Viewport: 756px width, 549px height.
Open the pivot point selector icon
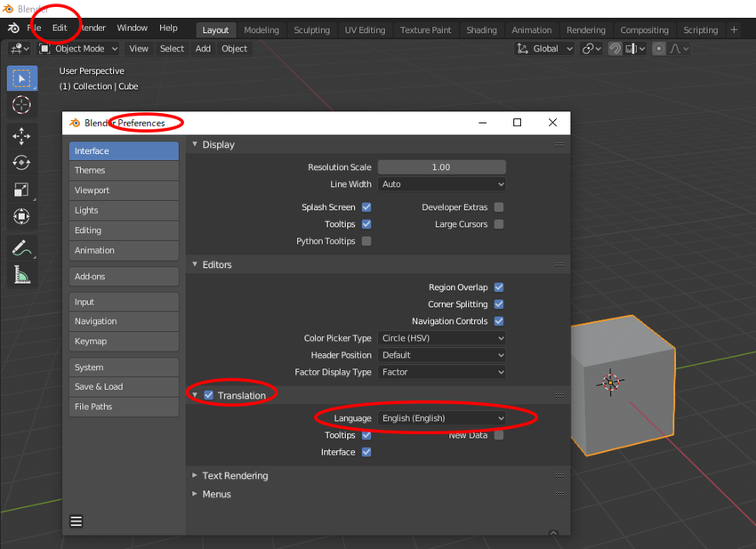click(x=591, y=49)
